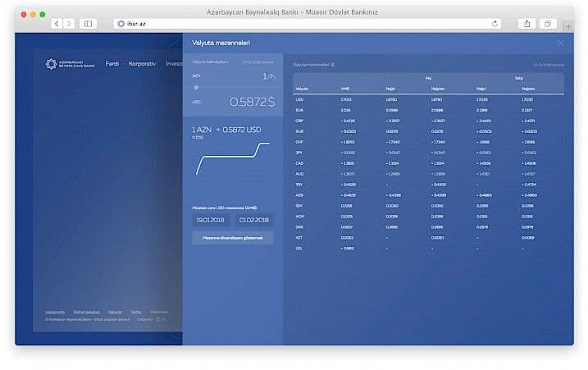The image size is (588, 370).
Task: Click the exchange rate line chart
Action: pos(233,158)
